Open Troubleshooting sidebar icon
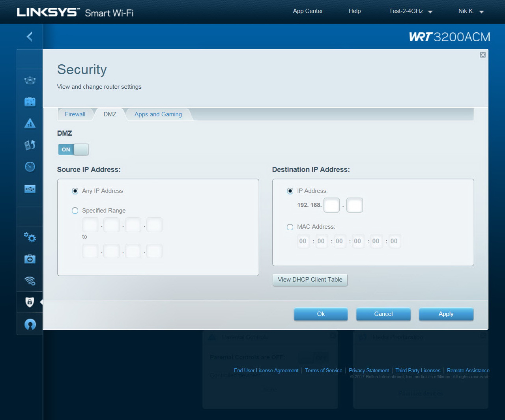 point(30,259)
